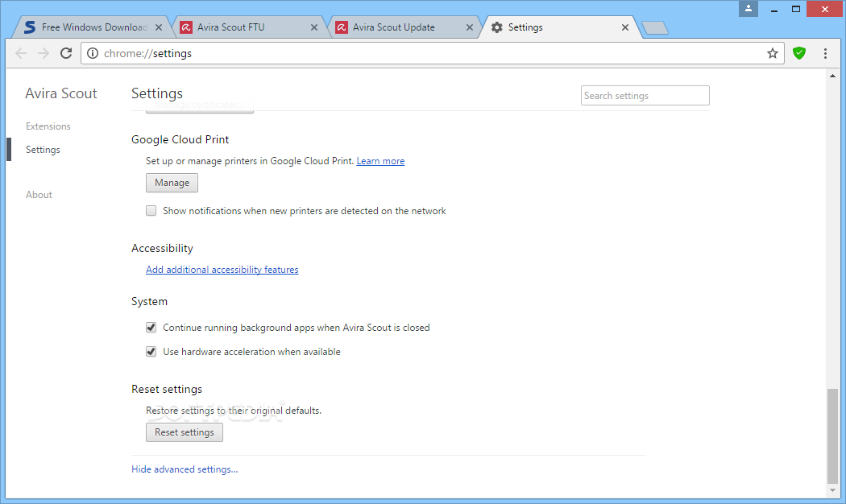Open Extensions in the sidebar
846x504 pixels.
(x=48, y=126)
